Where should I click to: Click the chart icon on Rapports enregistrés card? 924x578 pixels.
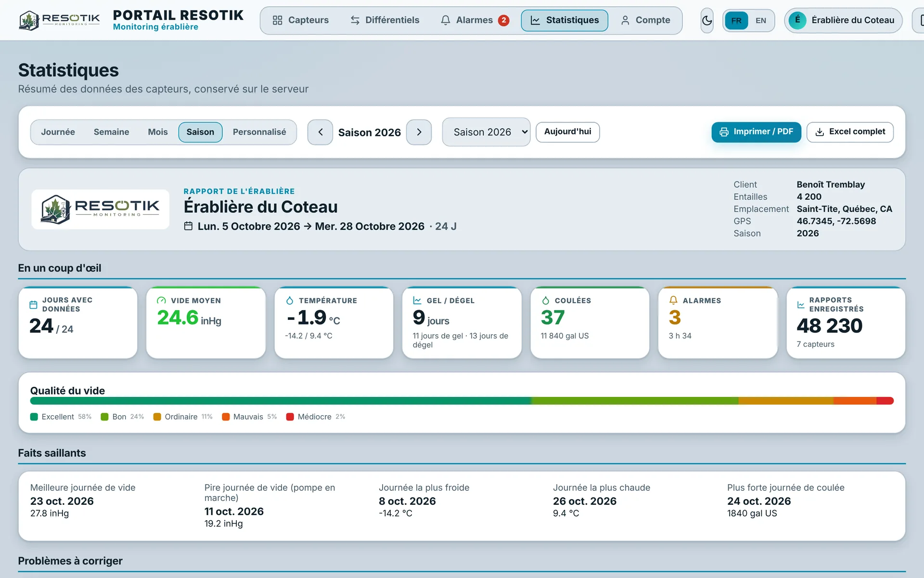point(801,304)
